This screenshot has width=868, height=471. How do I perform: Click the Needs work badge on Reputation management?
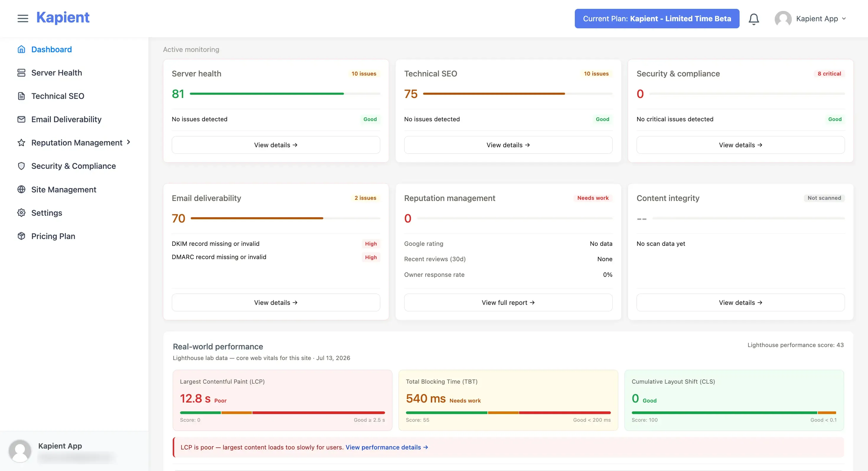593,198
